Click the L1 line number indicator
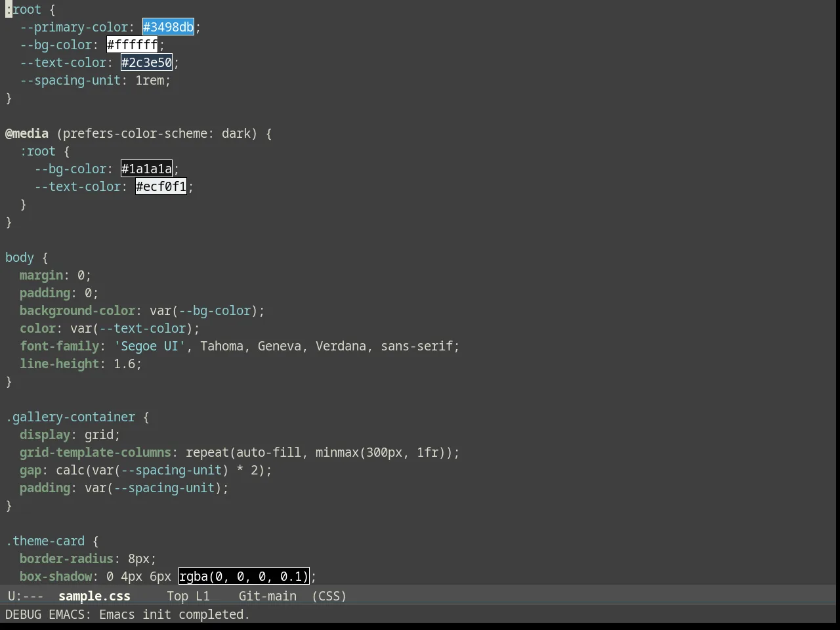 pyautogui.click(x=203, y=596)
